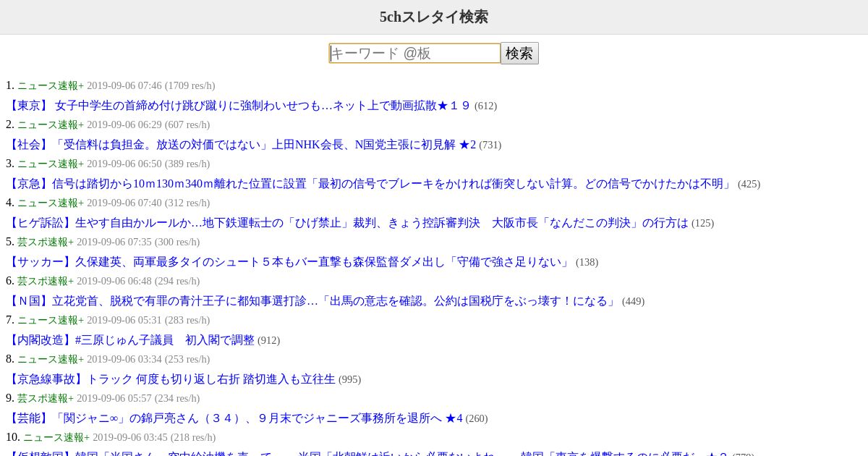Select 芸スポ速報+ board link in entry 5
Screen dimensions: 868x456
coord(46,242)
